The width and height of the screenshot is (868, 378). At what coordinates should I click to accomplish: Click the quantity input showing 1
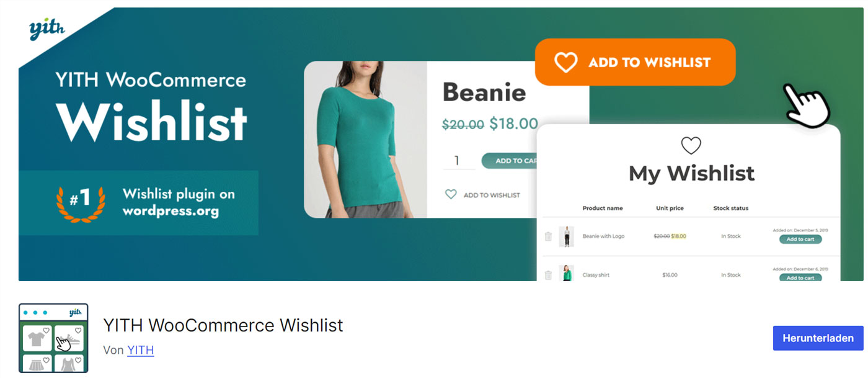(459, 160)
